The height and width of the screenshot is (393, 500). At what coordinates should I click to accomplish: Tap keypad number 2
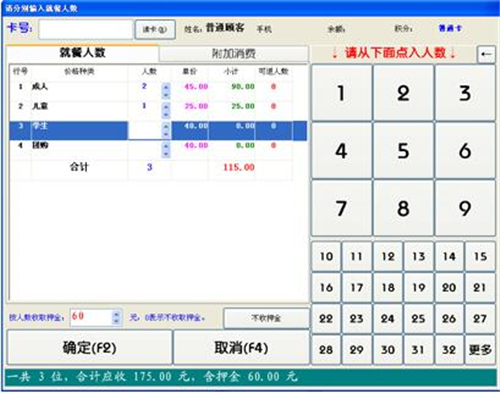tap(403, 93)
